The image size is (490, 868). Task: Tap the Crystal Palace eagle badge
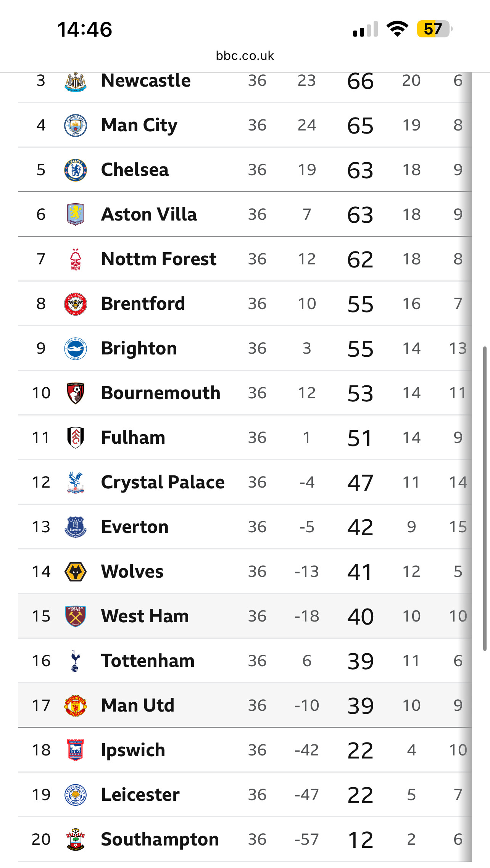[76, 482]
